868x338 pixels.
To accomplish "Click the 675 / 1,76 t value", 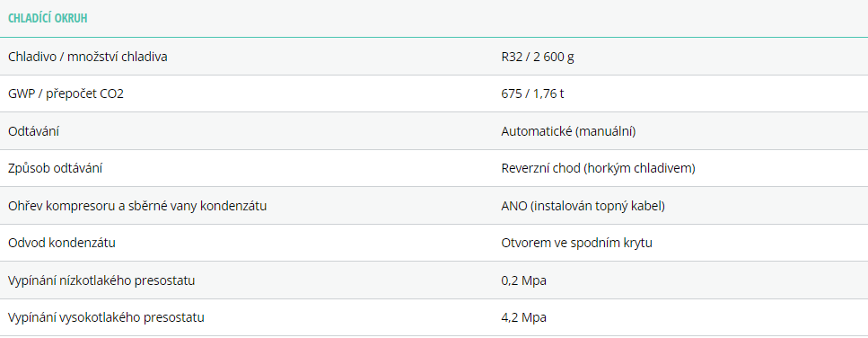I will point(532,93).
